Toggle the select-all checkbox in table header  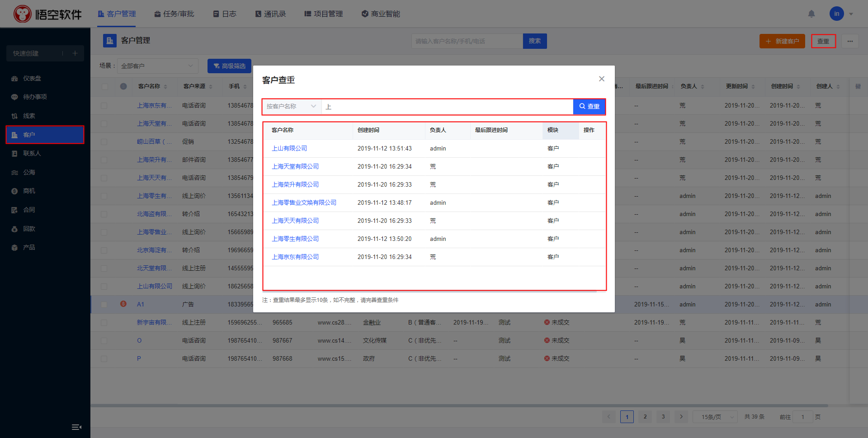(x=104, y=86)
